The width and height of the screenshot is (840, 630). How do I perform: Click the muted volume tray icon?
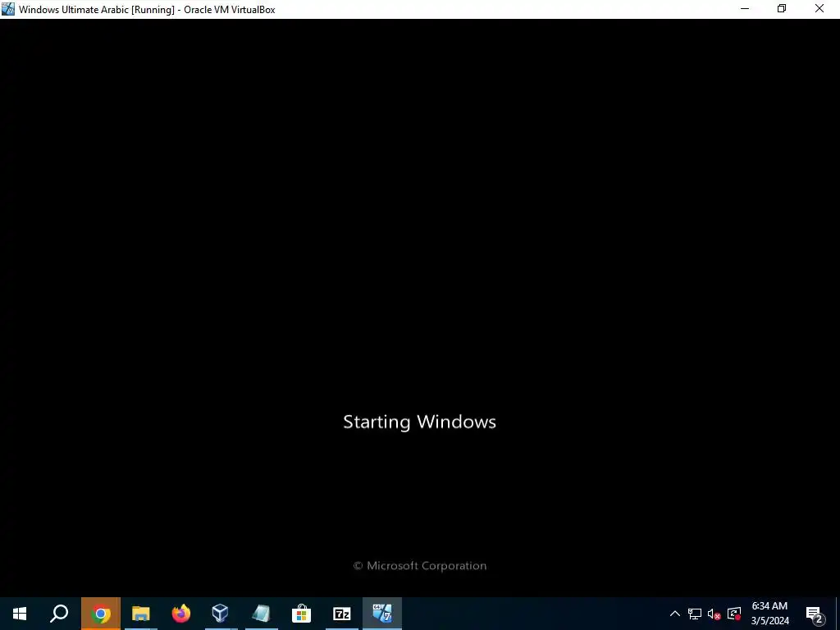pyautogui.click(x=714, y=614)
